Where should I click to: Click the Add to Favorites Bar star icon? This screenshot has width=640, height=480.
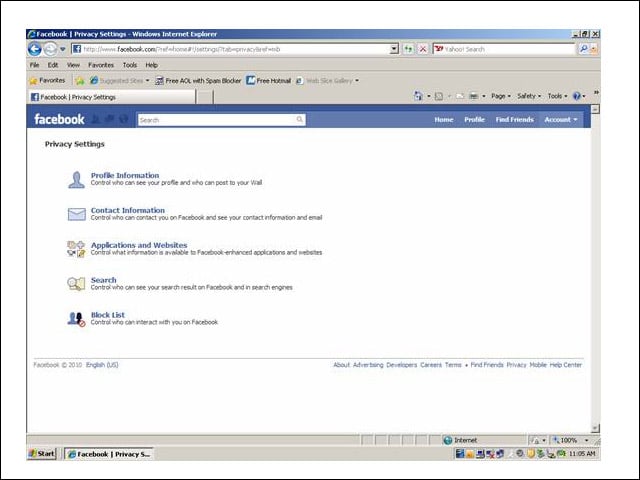click(80, 80)
